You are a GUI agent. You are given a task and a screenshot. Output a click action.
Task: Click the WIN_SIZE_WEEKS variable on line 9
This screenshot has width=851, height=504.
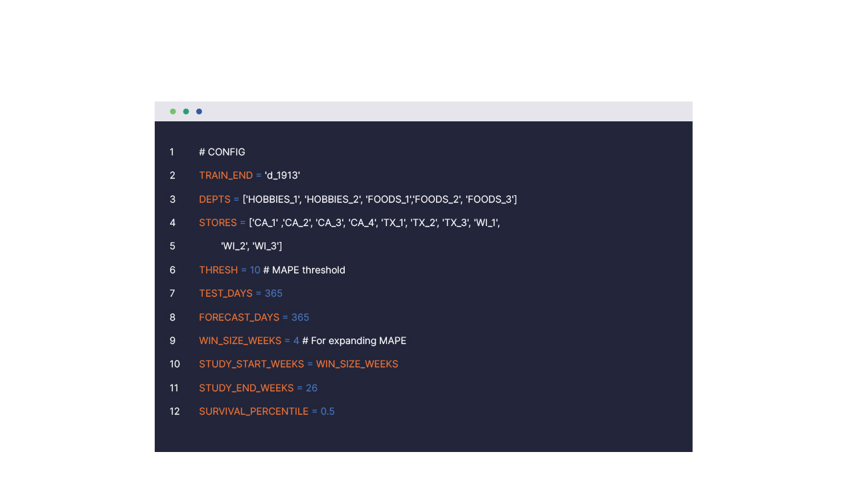pos(240,341)
